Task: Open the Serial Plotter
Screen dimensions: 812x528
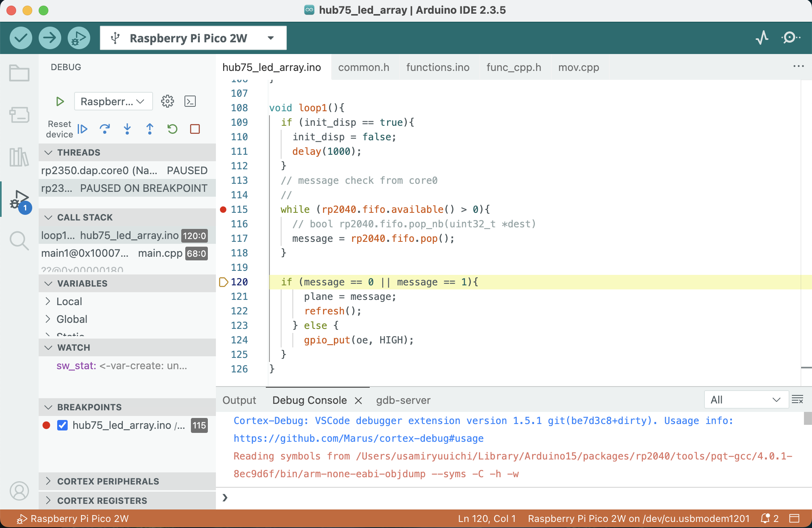Action: (762, 38)
